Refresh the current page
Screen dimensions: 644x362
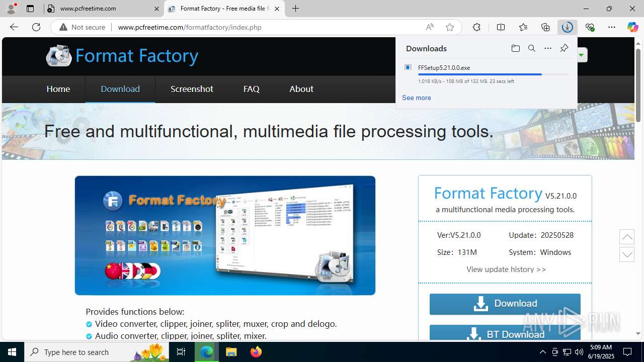point(36,27)
